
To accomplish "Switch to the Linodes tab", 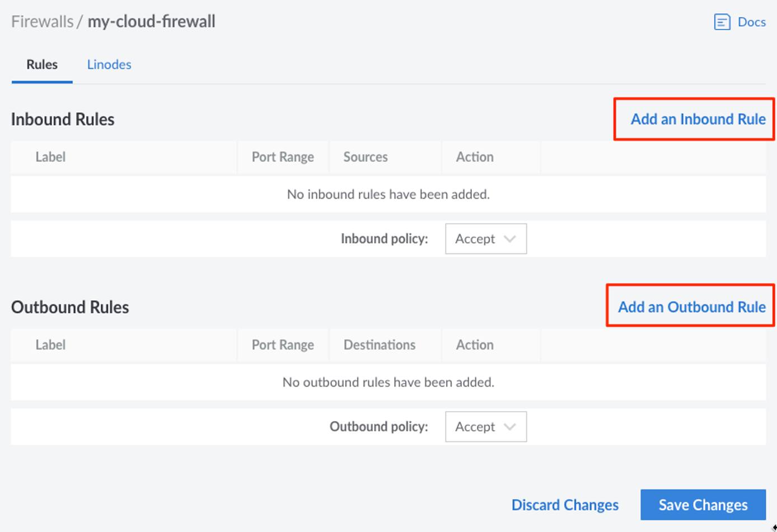I will pyautogui.click(x=109, y=64).
